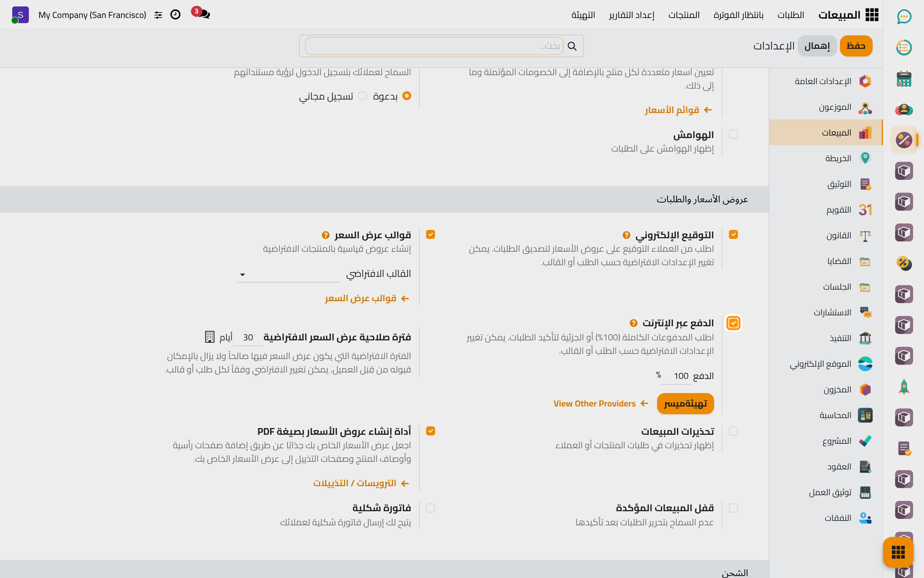Open the القالب الافتراضي dropdown
924x578 pixels.
point(289,274)
